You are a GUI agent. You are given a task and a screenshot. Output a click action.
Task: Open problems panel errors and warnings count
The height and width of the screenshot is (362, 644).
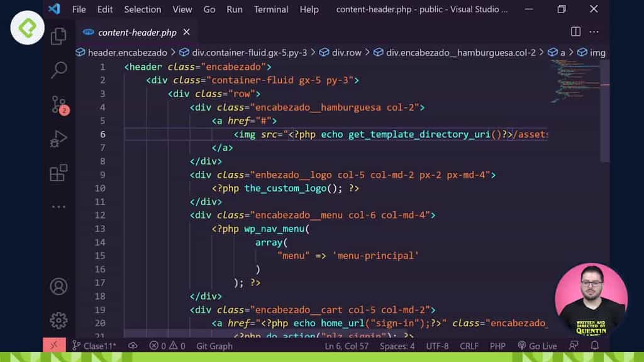click(x=167, y=346)
